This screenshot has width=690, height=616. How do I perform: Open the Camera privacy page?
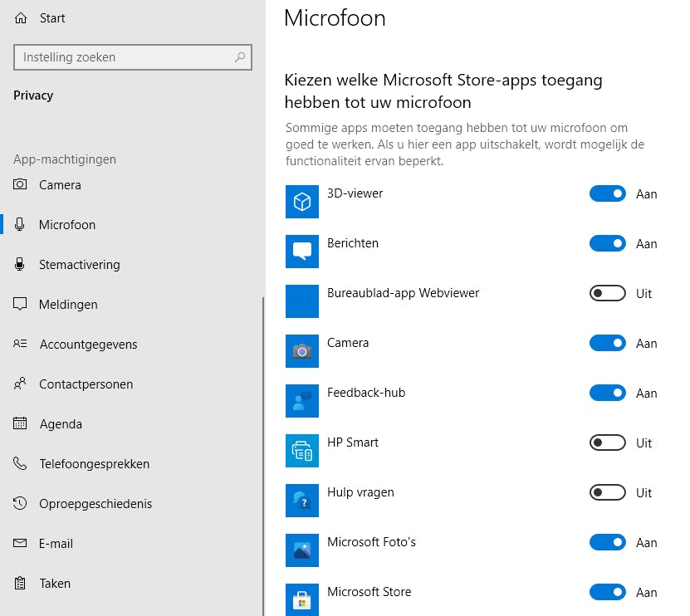point(131,185)
